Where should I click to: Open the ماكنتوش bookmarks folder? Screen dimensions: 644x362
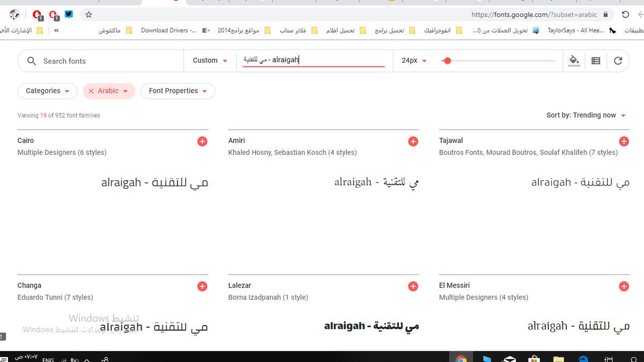[115, 31]
